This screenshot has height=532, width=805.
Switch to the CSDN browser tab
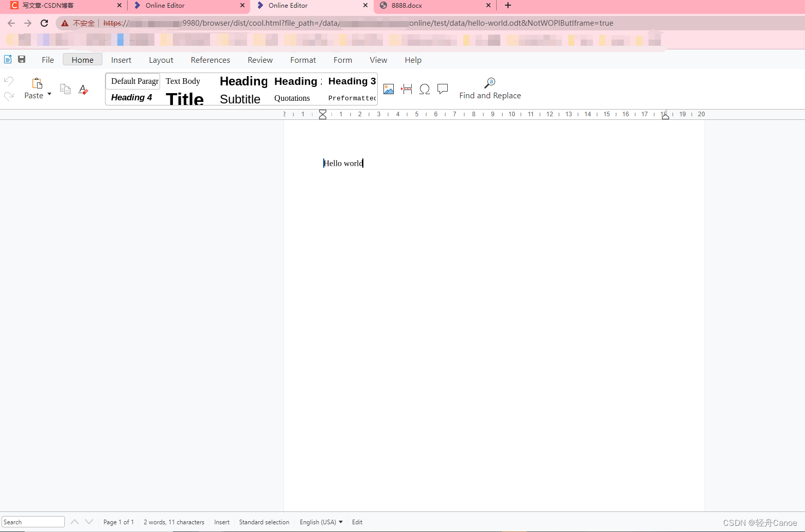[x=64, y=6]
